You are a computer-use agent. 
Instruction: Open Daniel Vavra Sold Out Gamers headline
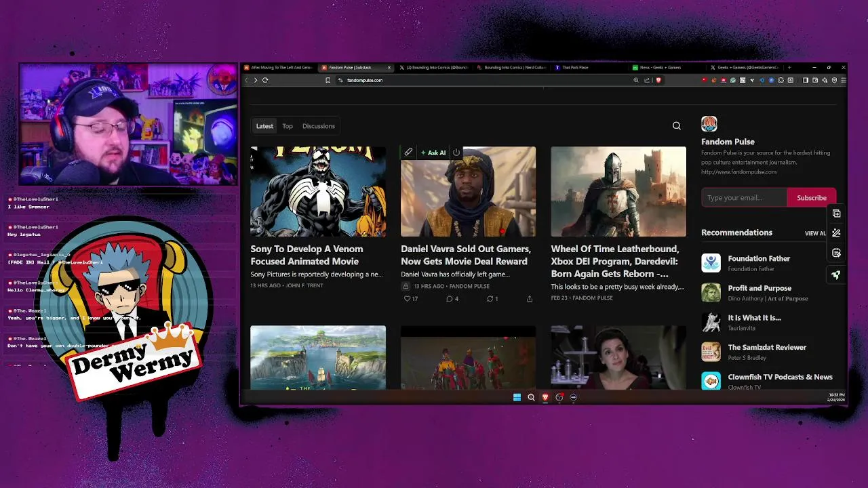tap(466, 255)
